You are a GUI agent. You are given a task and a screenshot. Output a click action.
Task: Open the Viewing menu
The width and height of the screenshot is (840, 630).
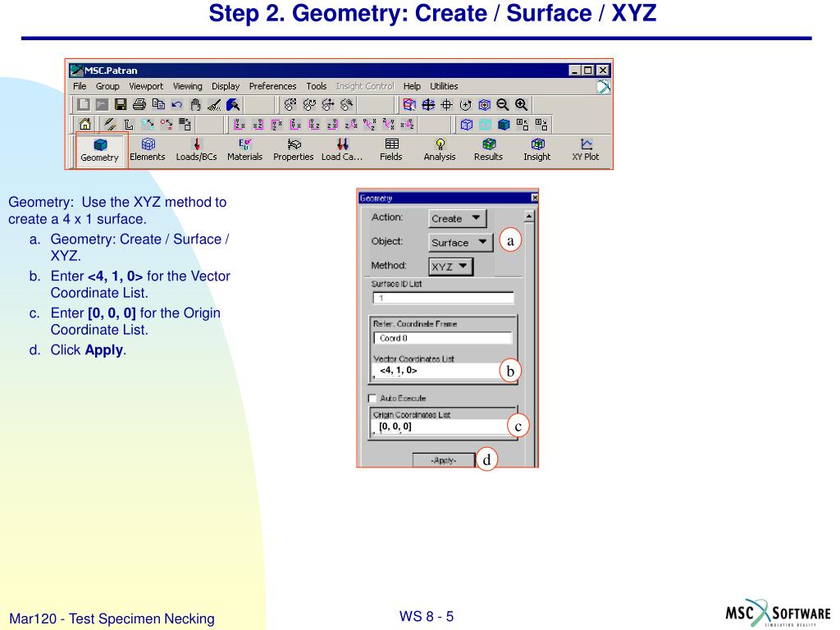[188, 86]
